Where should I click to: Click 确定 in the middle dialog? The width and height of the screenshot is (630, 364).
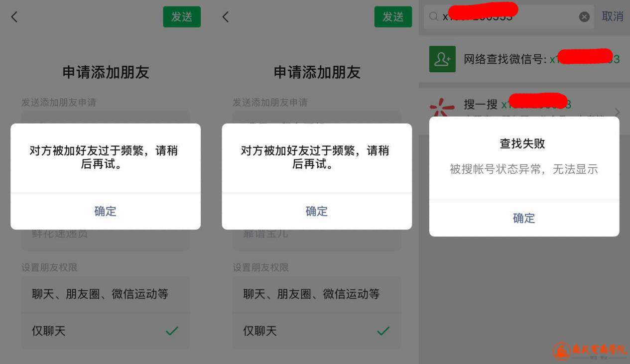(317, 211)
